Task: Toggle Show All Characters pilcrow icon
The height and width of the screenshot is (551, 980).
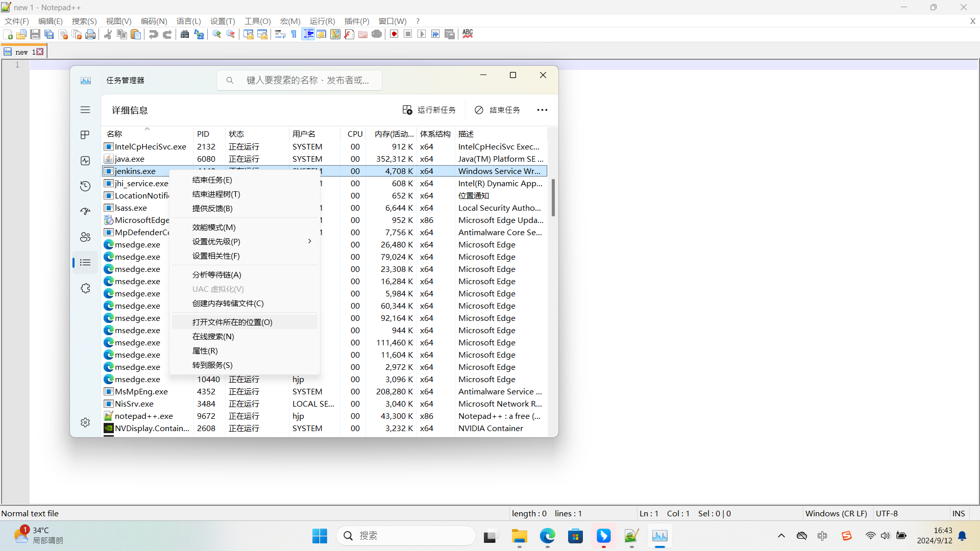Action: 293,34
